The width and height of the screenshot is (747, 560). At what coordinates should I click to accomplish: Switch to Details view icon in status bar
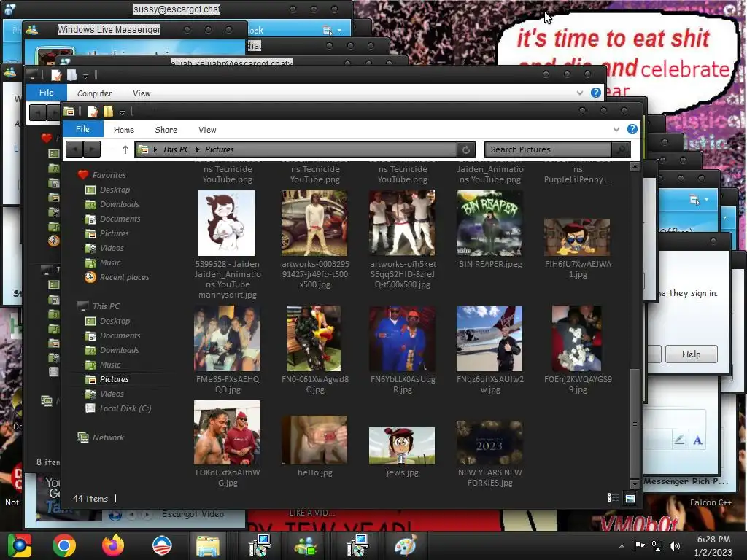pos(613,498)
